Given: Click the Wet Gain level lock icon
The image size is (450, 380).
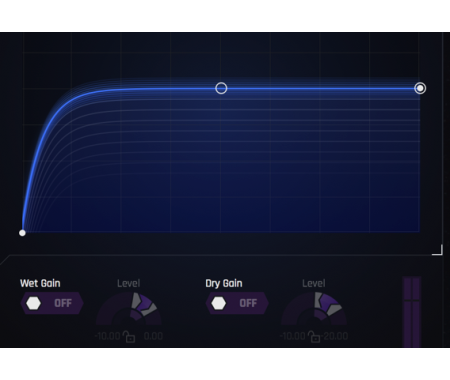Looking at the screenshot, I should click(x=129, y=337).
